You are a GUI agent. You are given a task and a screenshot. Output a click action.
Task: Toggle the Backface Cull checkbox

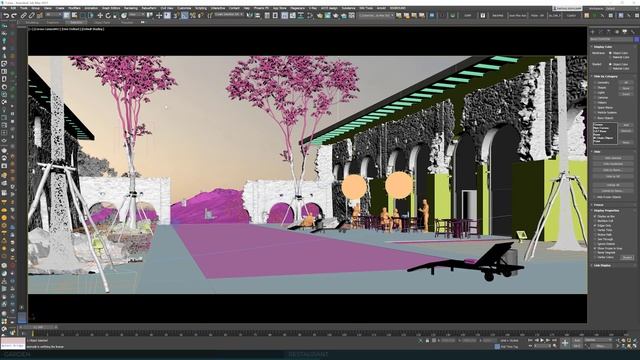tap(595, 221)
